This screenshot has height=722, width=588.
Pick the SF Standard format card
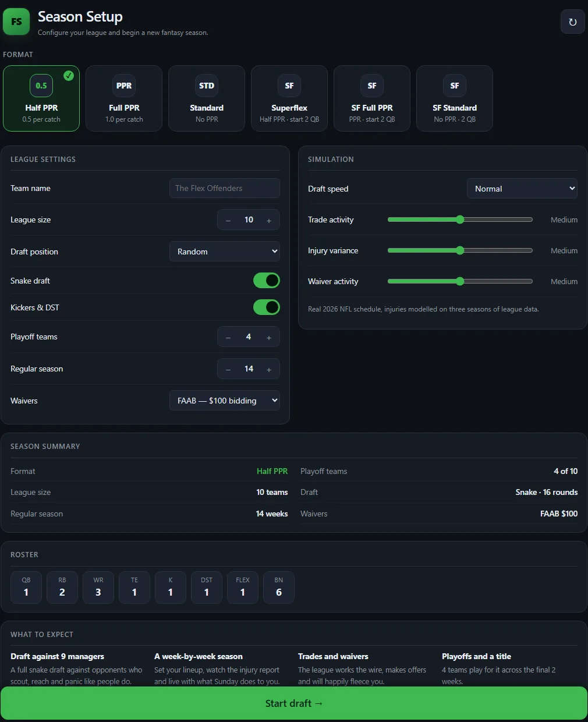click(x=455, y=98)
